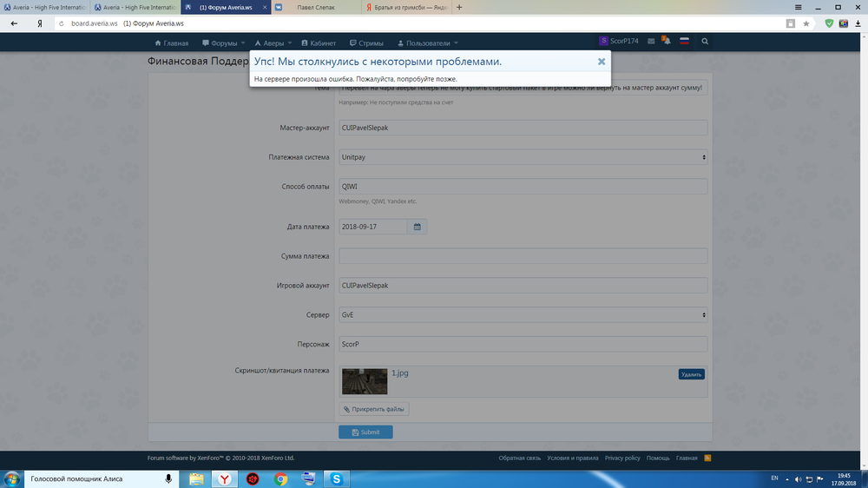Click Прикрепить файлы to attach files

coord(374,409)
